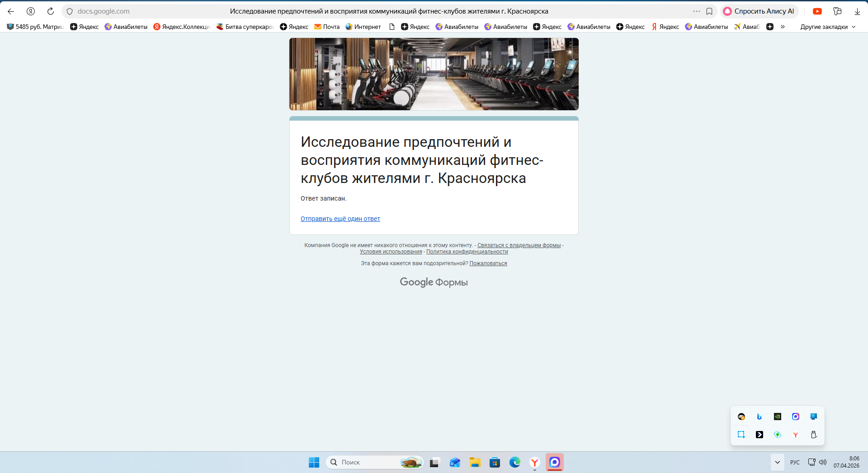Click the gym header image
Screen dimensions: 868x473
434,74
